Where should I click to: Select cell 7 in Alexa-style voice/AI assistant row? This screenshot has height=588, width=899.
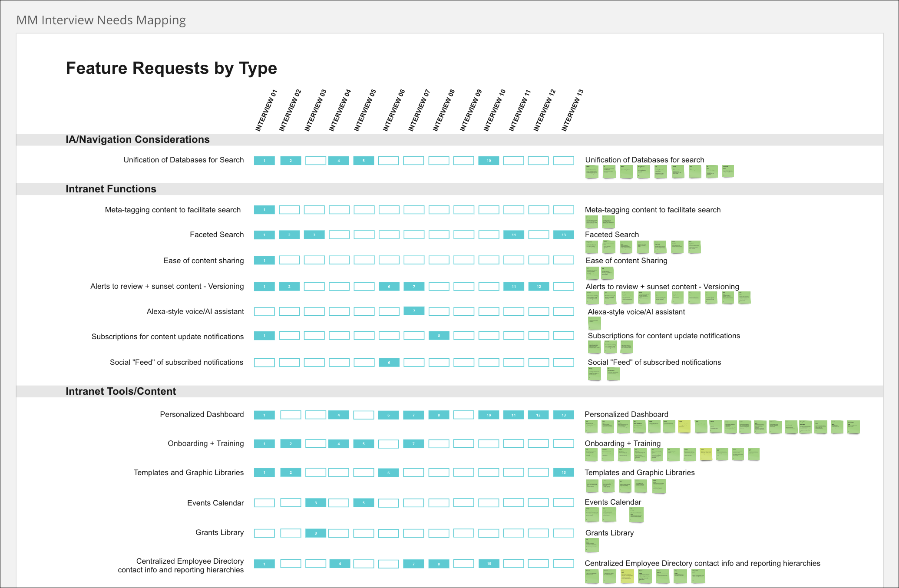(414, 311)
